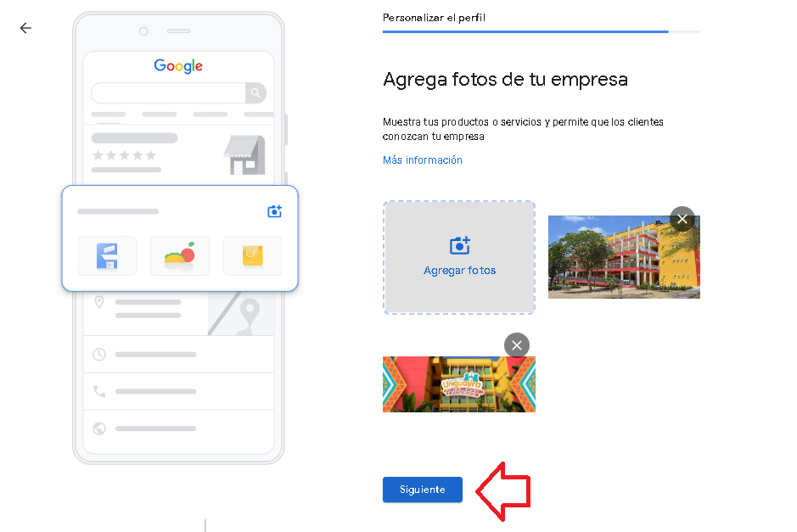
Task: Click the yellow shopping bag tile
Action: tap(253, 255)
